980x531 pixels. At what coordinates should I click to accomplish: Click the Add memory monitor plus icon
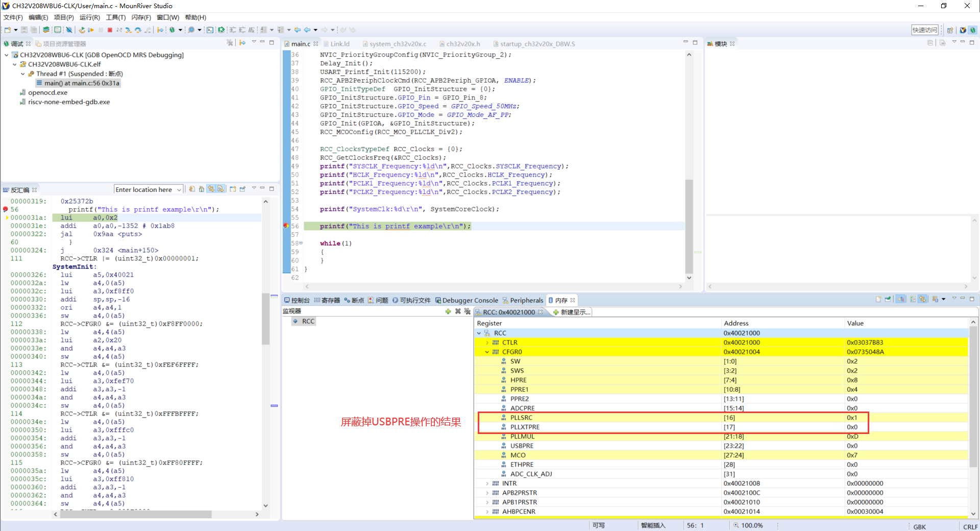click(x=448, y=311)
